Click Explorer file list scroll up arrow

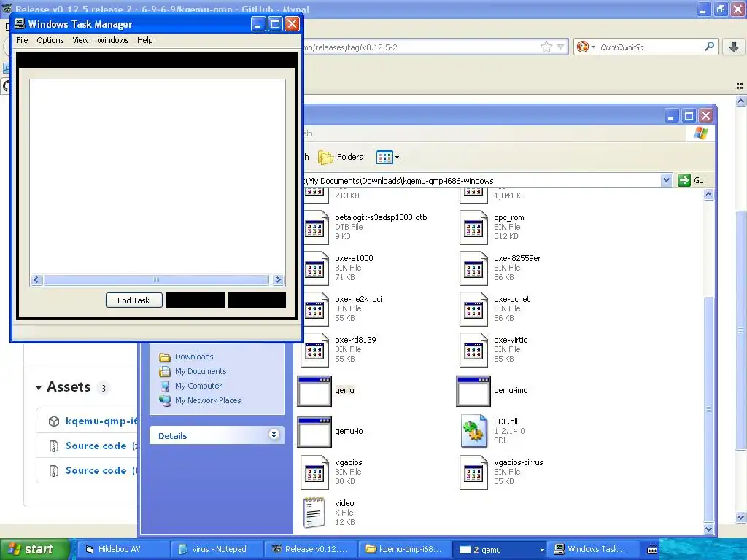(708, 194)
